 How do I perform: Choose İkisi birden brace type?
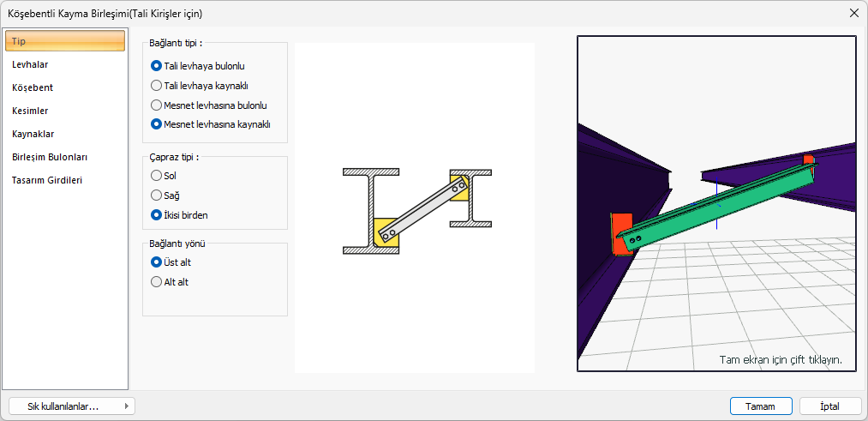click(156, 215)
